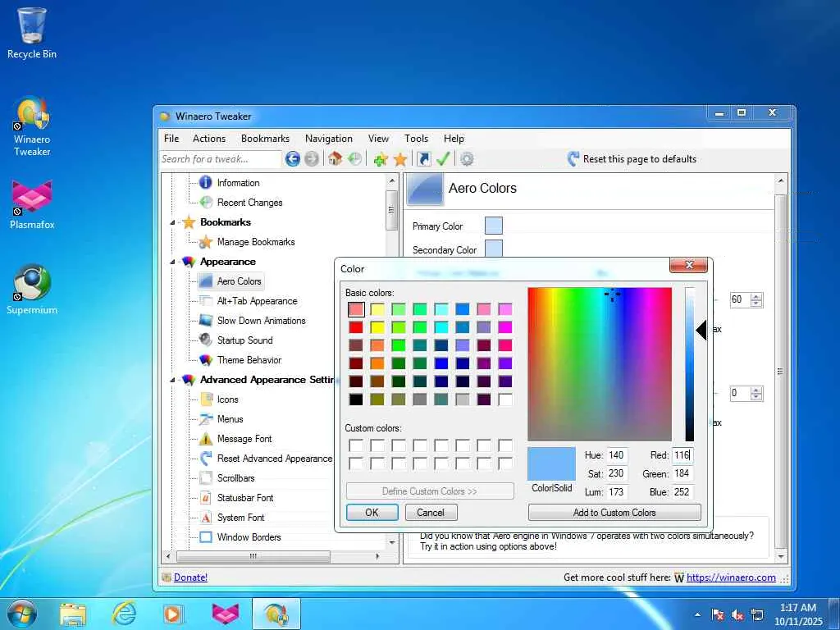Viewport: 840px width, 630px height.
Task: Open Settings gear toolbar icon
Action: click(x=467, y=159)
